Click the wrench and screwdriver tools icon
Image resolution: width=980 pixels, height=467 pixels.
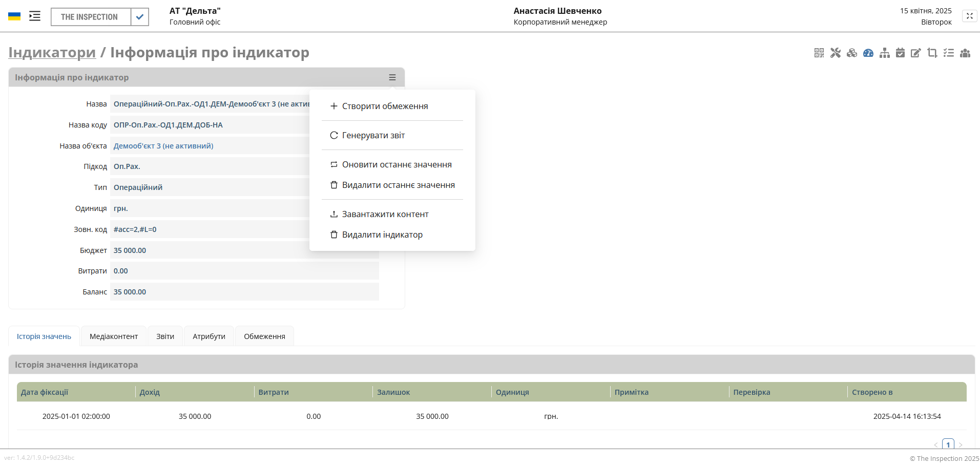[x=836, y=53]
